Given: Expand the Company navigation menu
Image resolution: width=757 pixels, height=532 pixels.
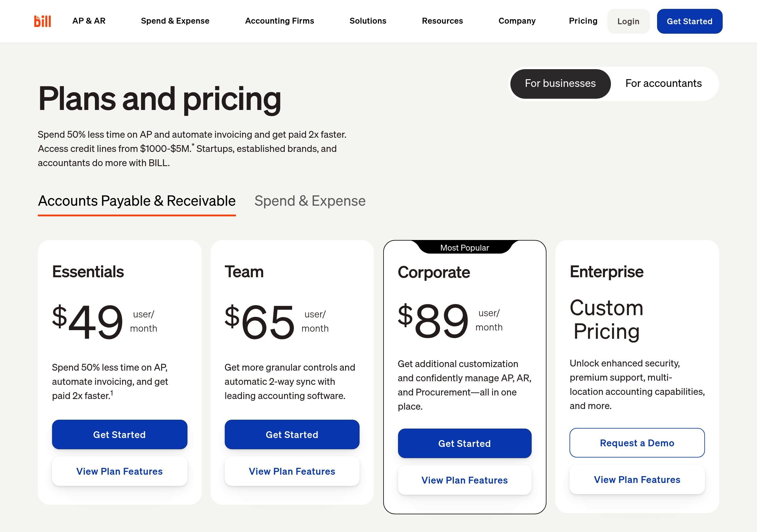Looking at the screenshot, I should coord(517,21).
